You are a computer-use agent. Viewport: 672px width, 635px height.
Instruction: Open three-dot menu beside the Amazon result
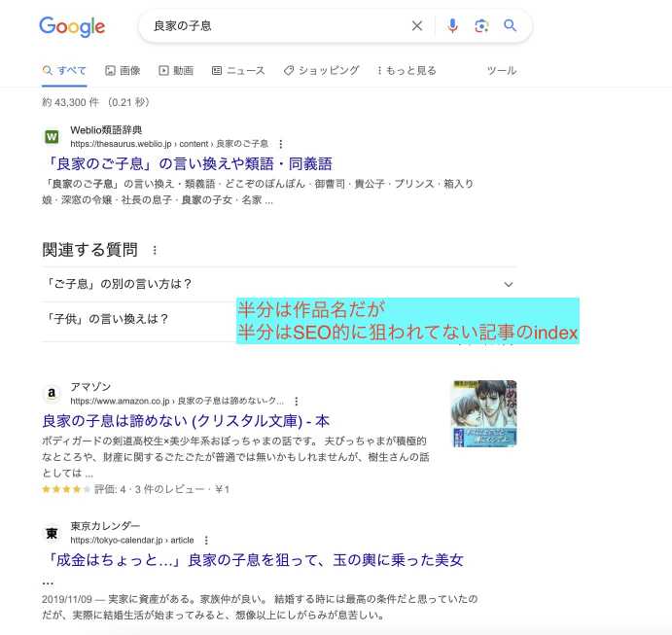297,401
